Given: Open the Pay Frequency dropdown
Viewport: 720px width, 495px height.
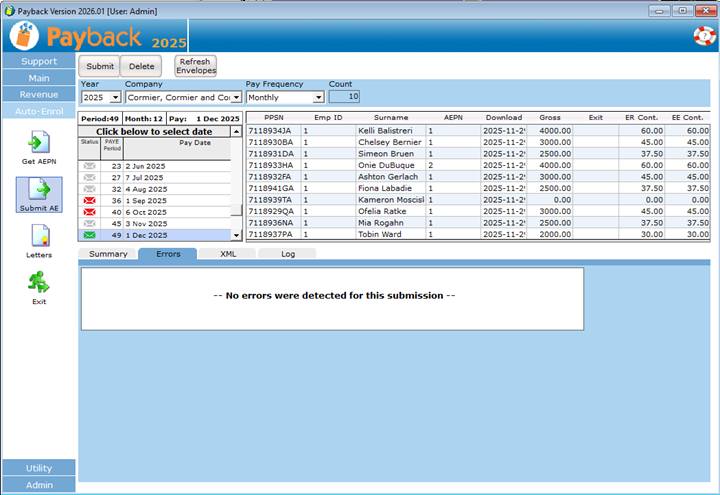Looking at the screenshot, I should (x=318, y=97).
